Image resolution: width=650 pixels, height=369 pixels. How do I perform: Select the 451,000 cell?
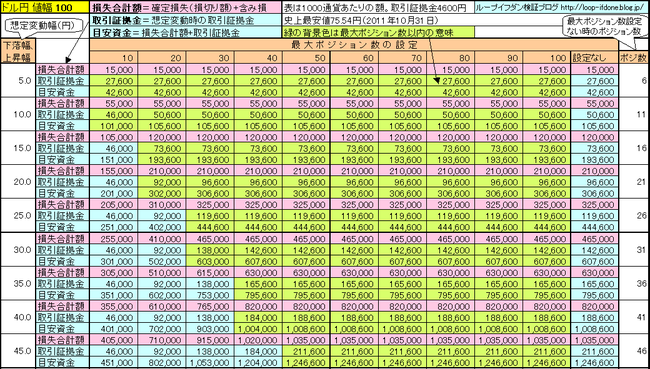pos(114,362)
